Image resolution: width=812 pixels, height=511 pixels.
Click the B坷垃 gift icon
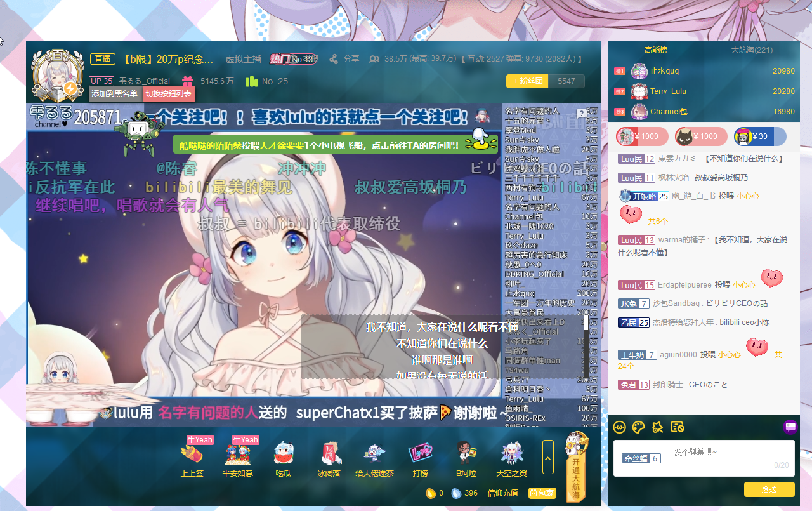[x=466, y=452]
